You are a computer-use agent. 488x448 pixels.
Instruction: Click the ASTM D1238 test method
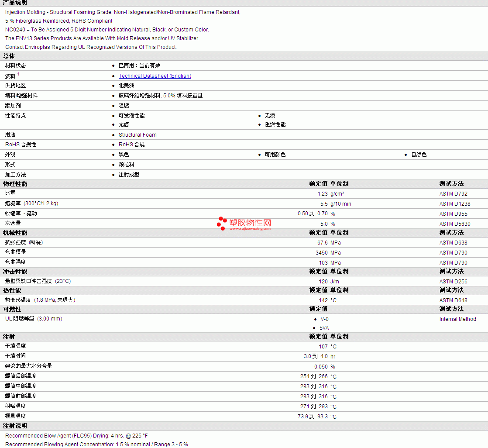pos(455,203)
